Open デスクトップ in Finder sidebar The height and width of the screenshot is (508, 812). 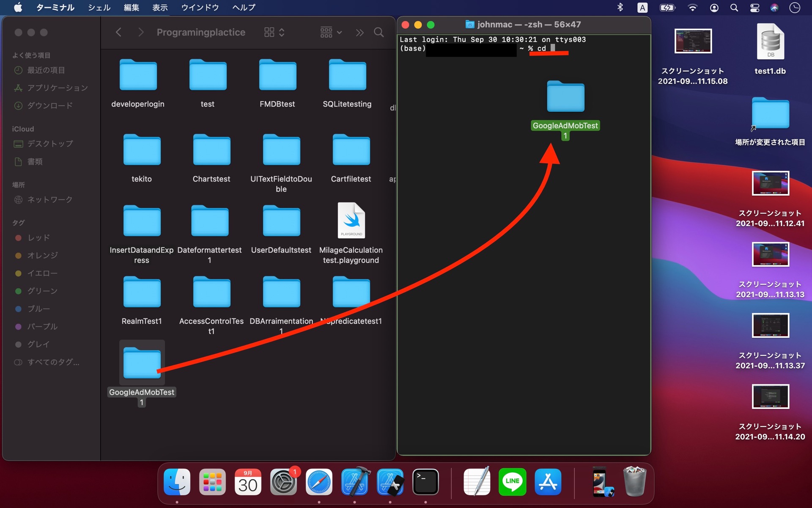[x=44, y=144]
